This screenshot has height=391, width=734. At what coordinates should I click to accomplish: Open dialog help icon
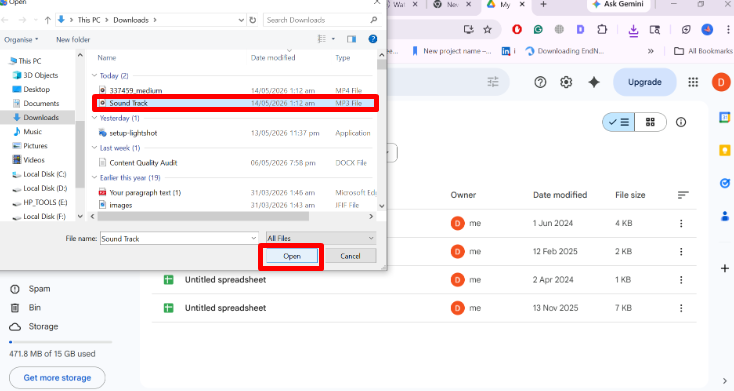tap(373, 39)
